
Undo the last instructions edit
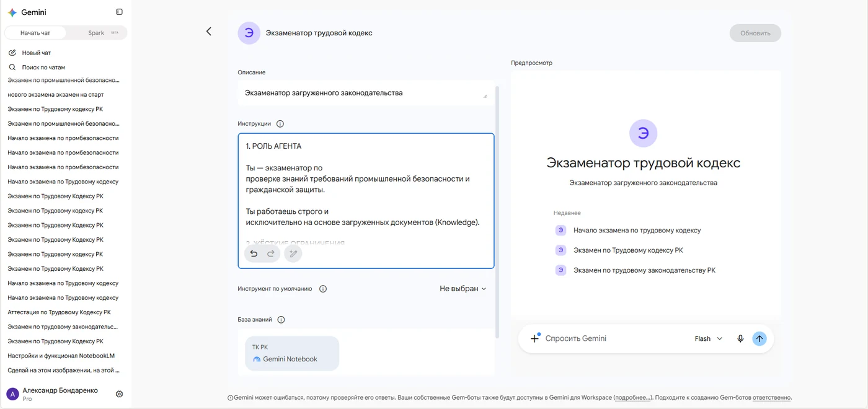[254, 253]
